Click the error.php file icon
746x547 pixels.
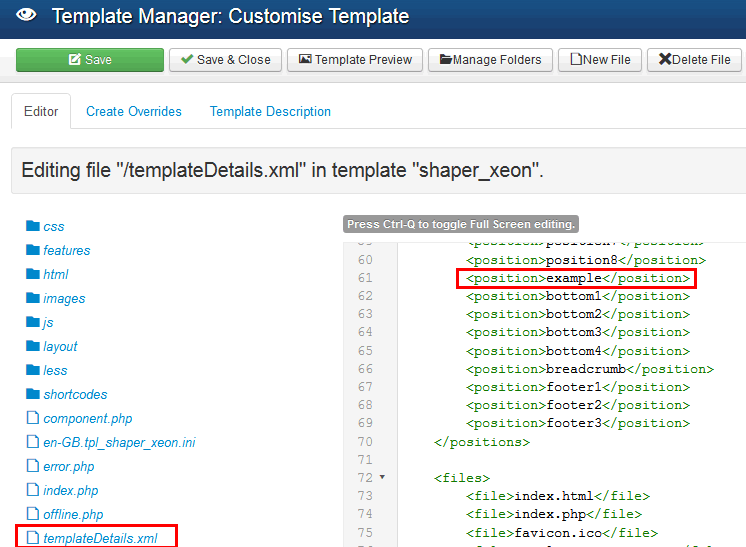32,466
